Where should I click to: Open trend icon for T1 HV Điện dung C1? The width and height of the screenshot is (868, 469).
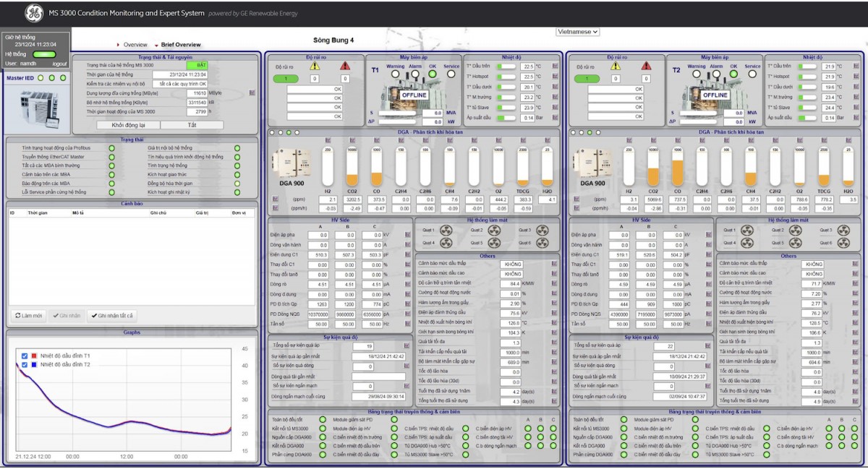pos(407,254)
